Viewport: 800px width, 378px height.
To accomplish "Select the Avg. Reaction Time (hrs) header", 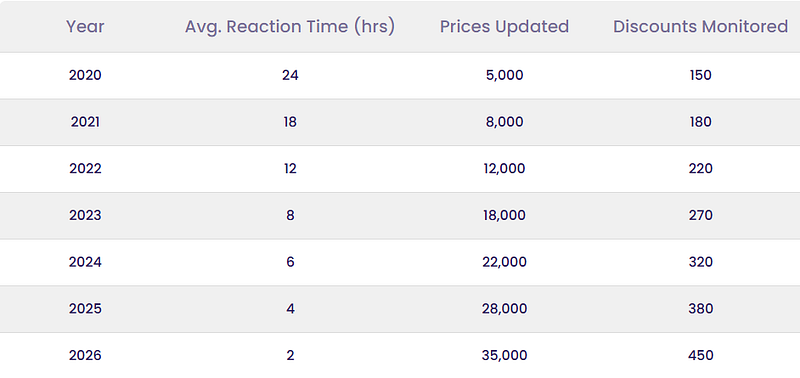I will pyautogui.click(x=290, y=27).
